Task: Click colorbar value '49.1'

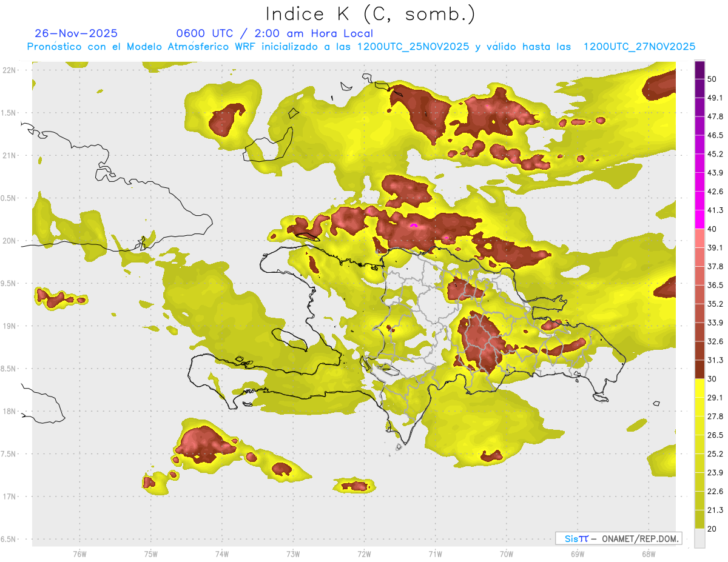Action: (715, 98)
